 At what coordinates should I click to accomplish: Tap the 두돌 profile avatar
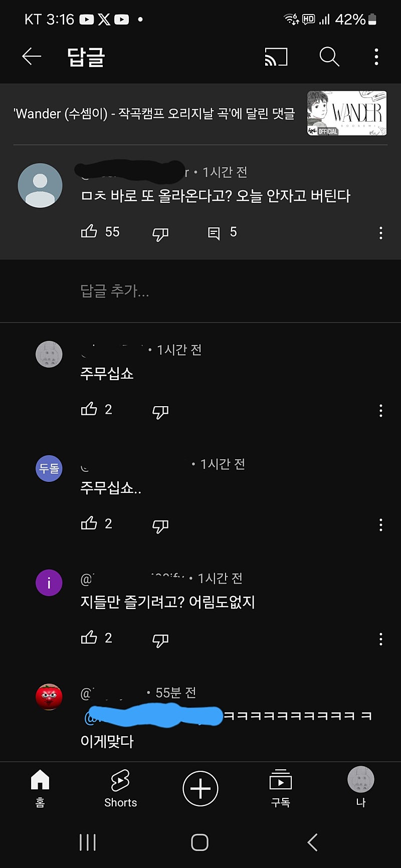pyautogui.click(x=49, y=468)
